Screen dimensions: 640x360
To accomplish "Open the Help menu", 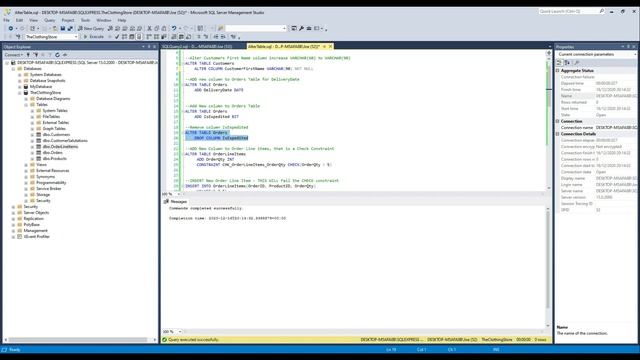I will tap(122, 20).
